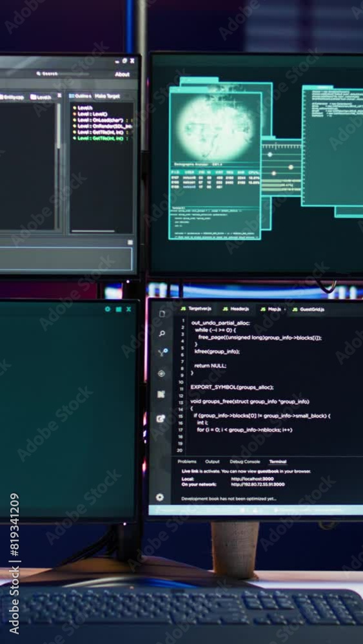Image resolution: width=363 pixels, height=644 pixels.
Task: Restore the top-left IDE window
Action: (x=124, y=61)
